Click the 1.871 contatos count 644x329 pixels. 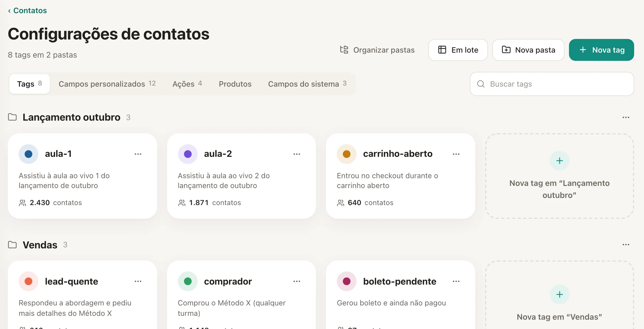[209, 203]
